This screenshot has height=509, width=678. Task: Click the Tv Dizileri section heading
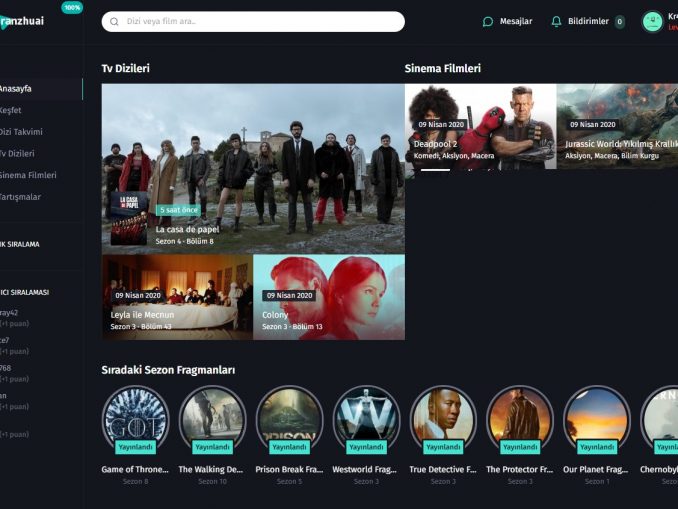click(x=125, y=68)
